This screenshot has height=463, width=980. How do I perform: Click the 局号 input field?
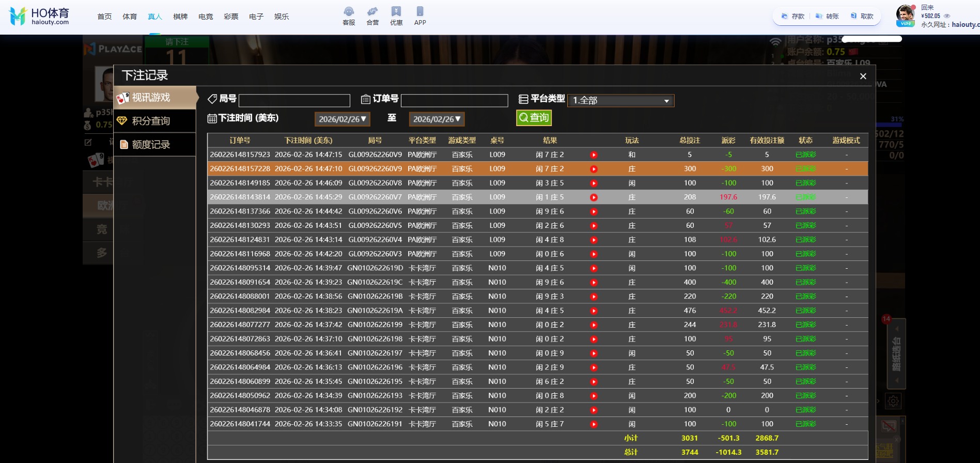click(x=294, y=100)
